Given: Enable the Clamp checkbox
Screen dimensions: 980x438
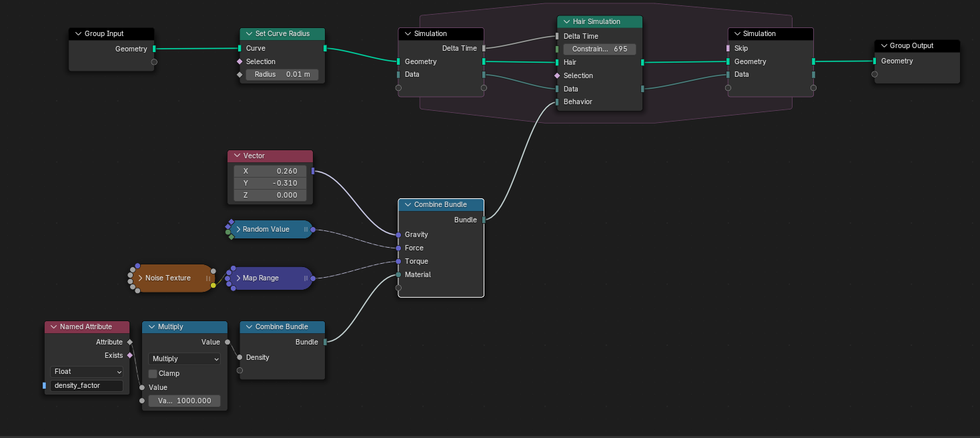Looking at the screenshot, I should pyautogui.click(x=153, y=373).
